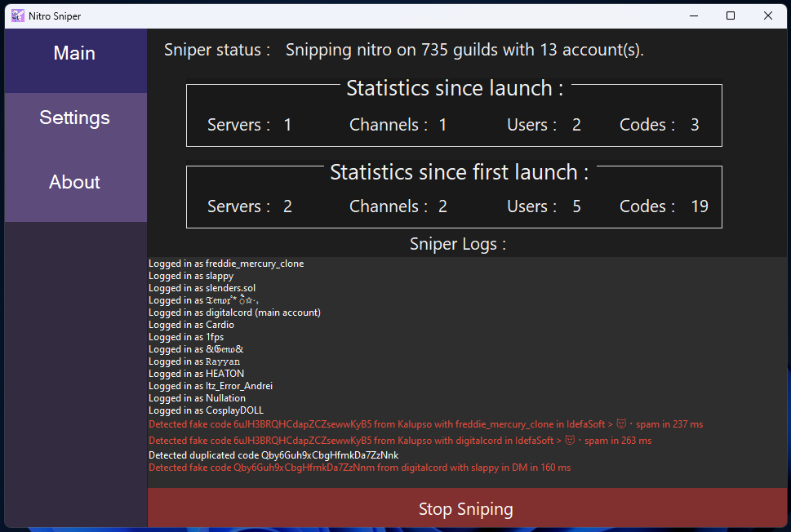Click the Sniper Logs header
Image resolution: width=791 pixels, height=532 pixels.
[457, 244]
